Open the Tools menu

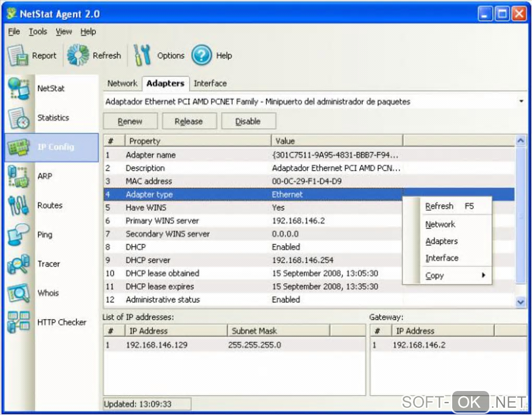click(x=38, y=32)
